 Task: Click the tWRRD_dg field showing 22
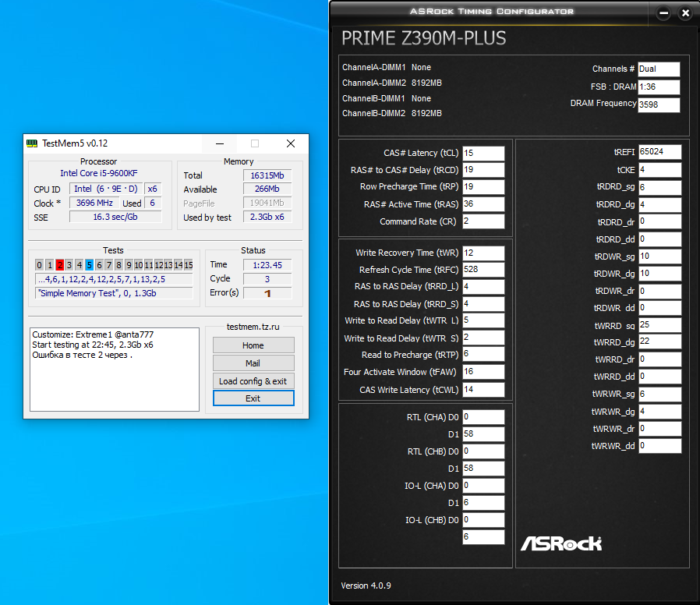(x=659, y=341)
